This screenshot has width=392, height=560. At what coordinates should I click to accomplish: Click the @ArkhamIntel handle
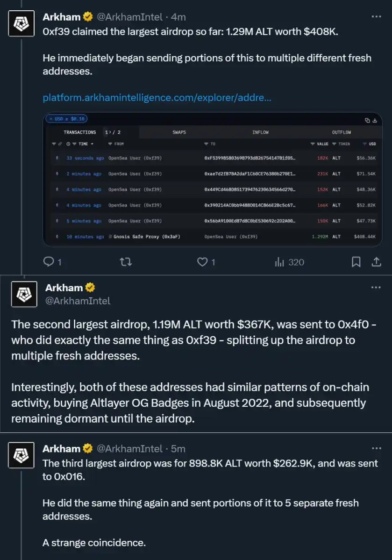click(133, 16)
